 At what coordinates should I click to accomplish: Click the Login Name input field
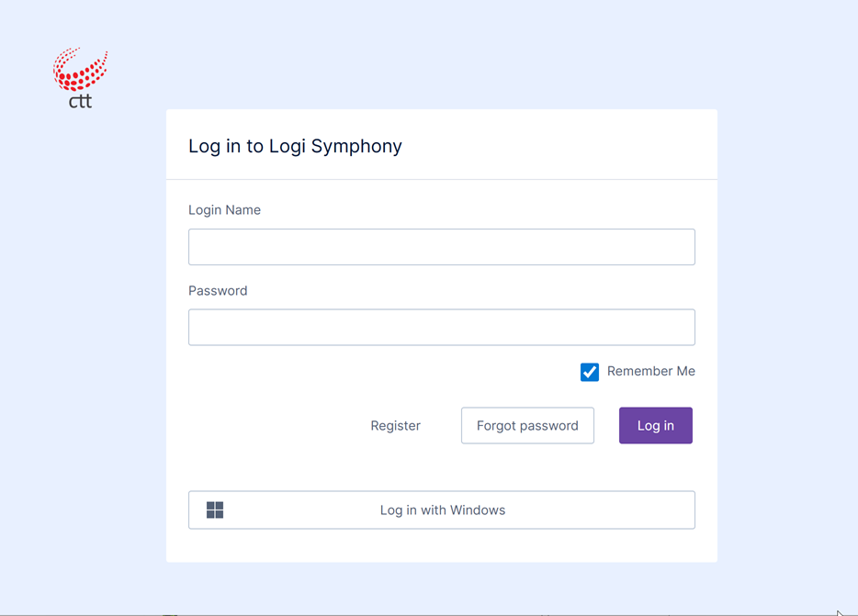442,246
